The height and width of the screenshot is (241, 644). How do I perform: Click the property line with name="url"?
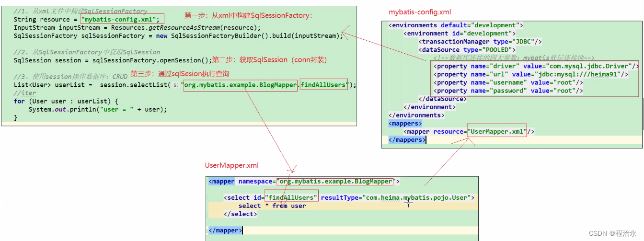(x=530, y=74)
